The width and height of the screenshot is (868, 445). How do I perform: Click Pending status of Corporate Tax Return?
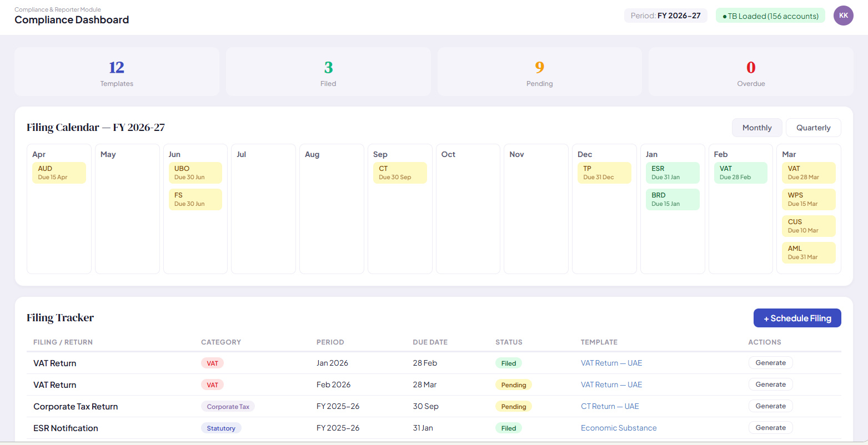(514, 407)
